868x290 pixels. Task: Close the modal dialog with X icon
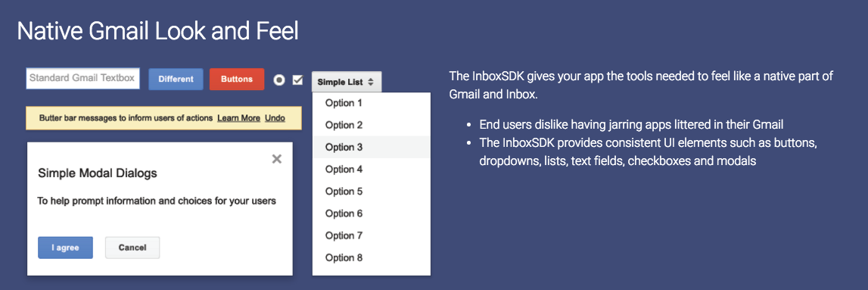(x=277, y=160)
